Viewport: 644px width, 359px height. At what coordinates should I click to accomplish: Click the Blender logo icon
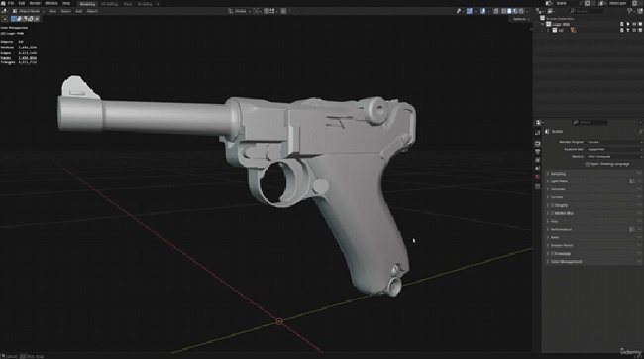point(3,3)
